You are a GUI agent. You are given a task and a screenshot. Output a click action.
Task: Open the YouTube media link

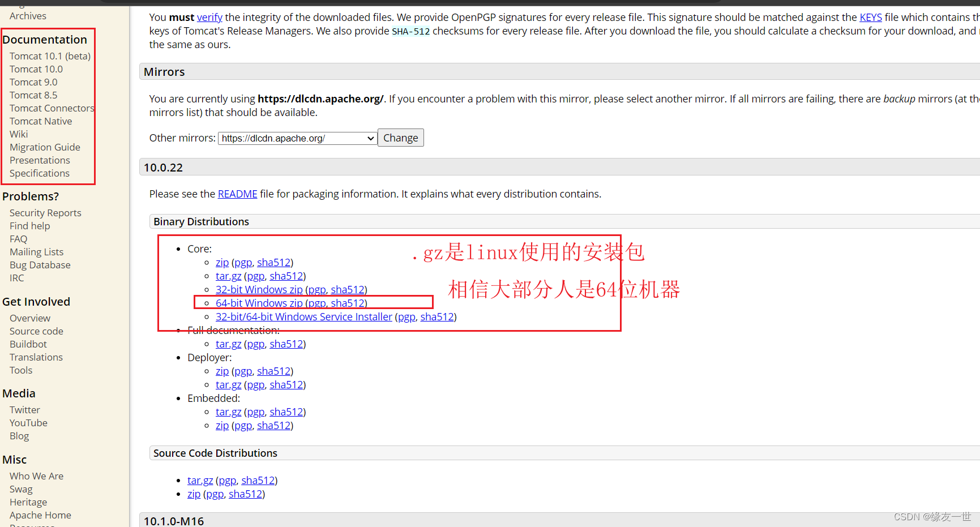28,423
